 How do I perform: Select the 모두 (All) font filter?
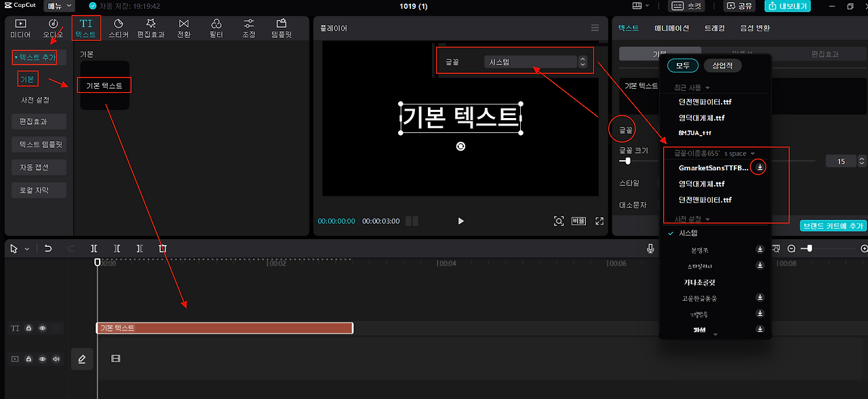click(x=683, y=66)
